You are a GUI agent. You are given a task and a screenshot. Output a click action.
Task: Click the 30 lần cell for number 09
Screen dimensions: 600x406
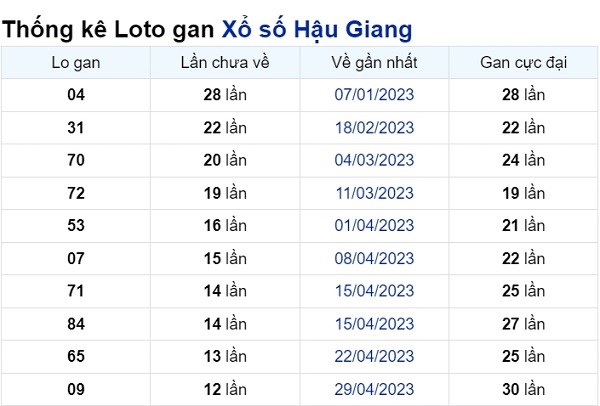coord(523,389)
